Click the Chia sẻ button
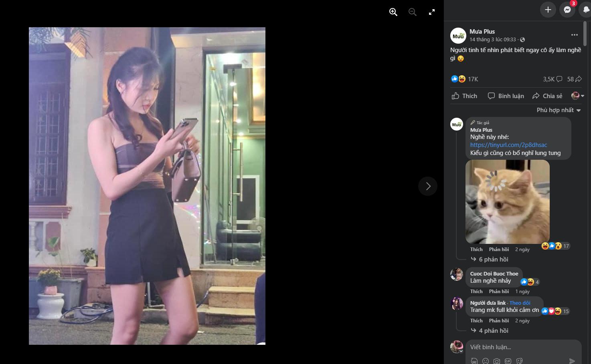The height and width of the screenshot is (364, 591). coord(547,96)
